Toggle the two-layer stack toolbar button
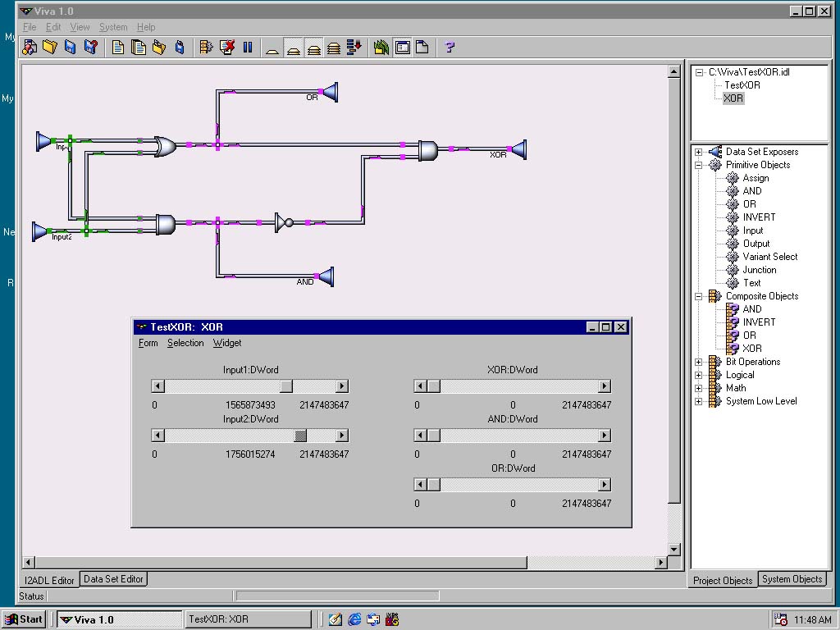 pyautogui.click(x=294, y=48)
